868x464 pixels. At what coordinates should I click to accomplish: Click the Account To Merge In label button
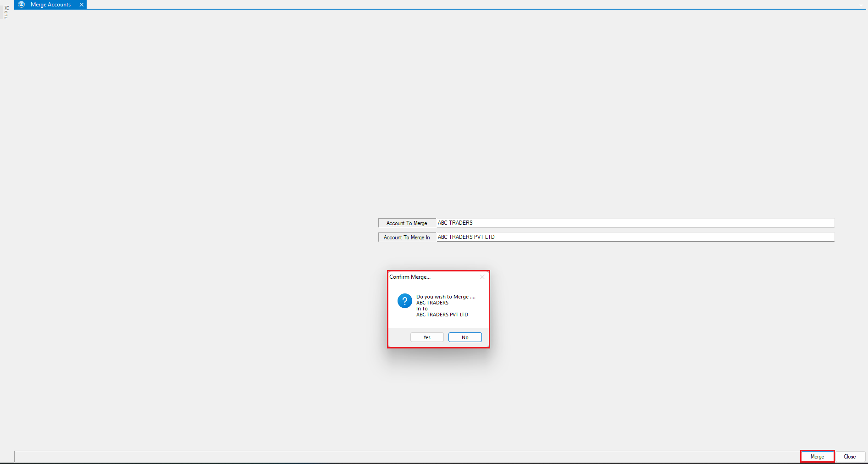tap(407, 238)
